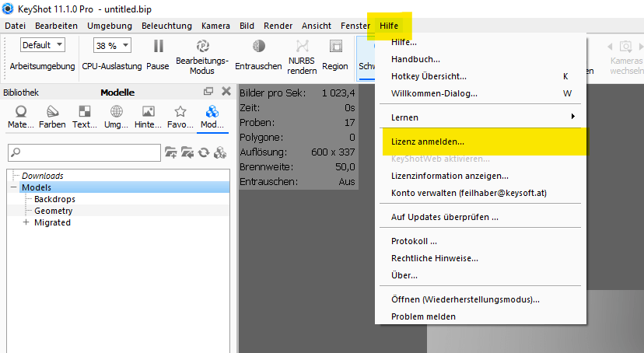Expand the Lernen submenu

(x=481, y=117)
